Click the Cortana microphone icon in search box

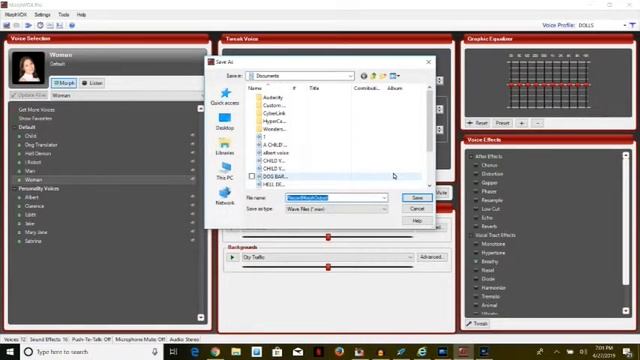click(155, 351)
